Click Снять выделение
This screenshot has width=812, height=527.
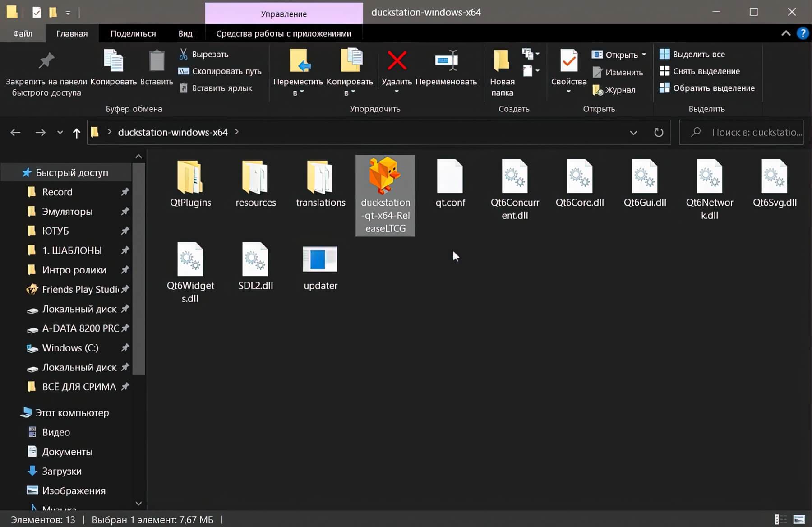[x=700, y=71]
